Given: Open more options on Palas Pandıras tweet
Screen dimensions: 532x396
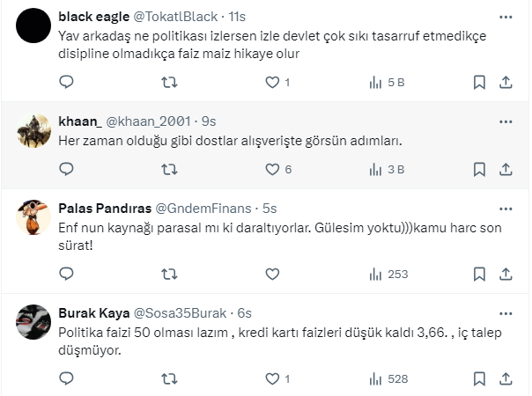Looking at the screenshot, I should 506,208.
